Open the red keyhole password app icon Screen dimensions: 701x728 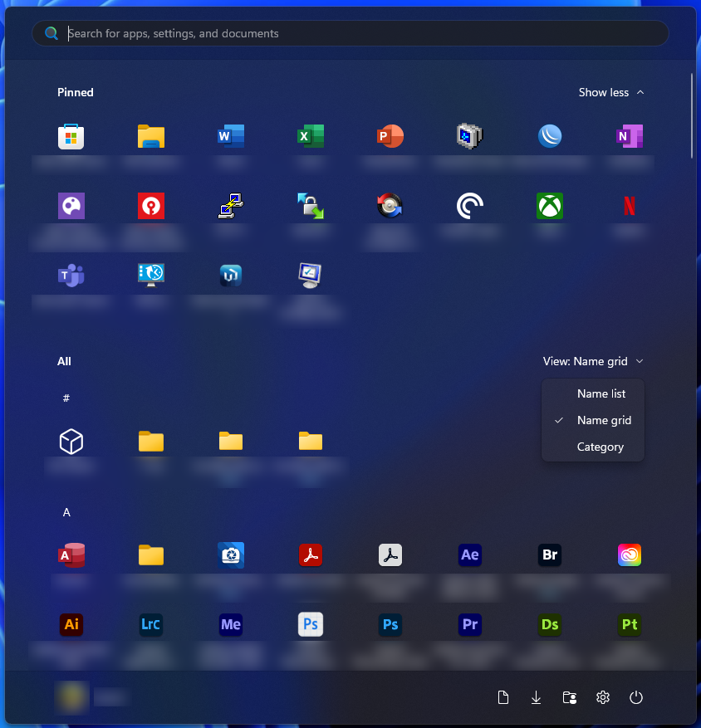tap(151, 206)
